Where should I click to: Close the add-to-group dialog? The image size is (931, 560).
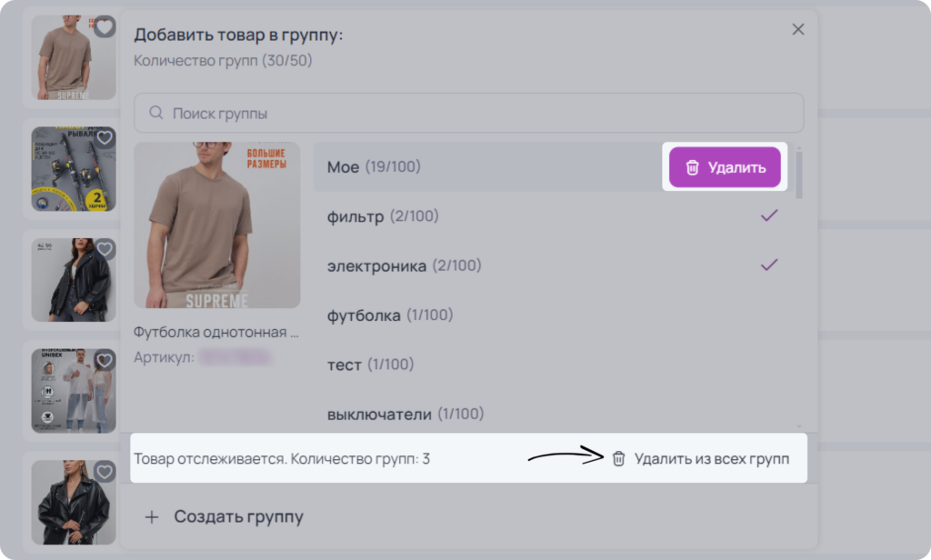(798, 29)
